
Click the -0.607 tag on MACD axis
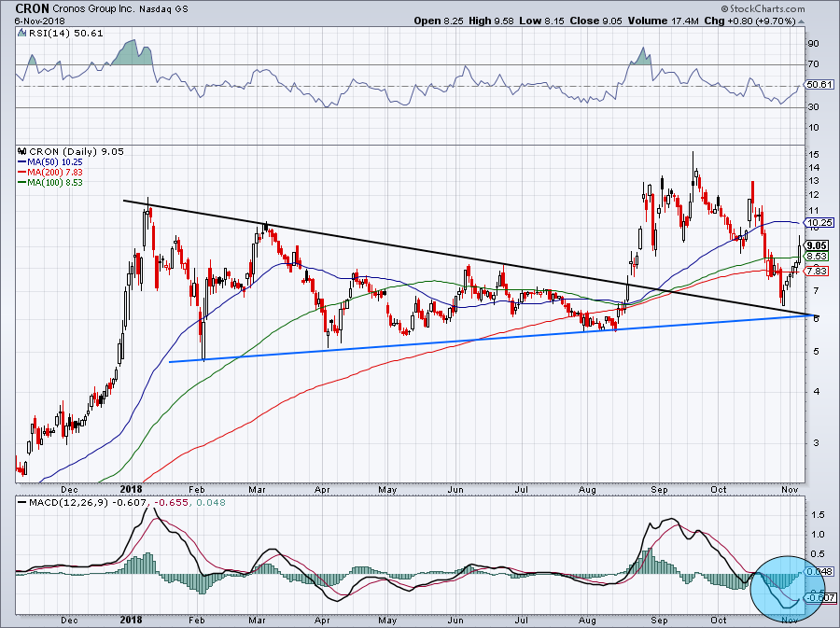point(820,597)
